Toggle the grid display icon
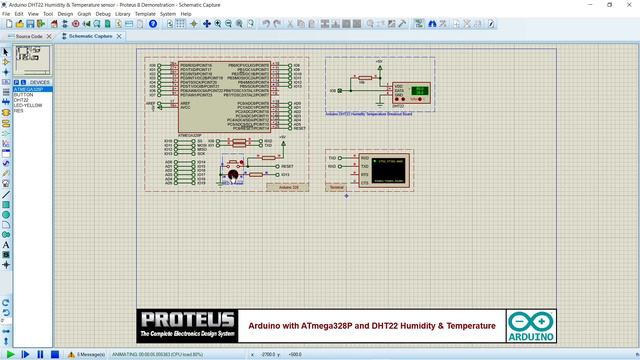640x360 pixels. (180, 24)
